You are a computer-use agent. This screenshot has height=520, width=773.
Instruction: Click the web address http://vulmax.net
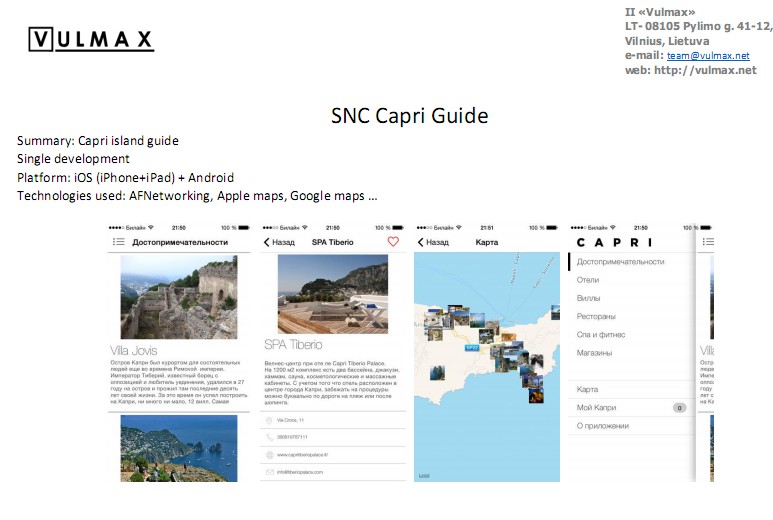705,70
